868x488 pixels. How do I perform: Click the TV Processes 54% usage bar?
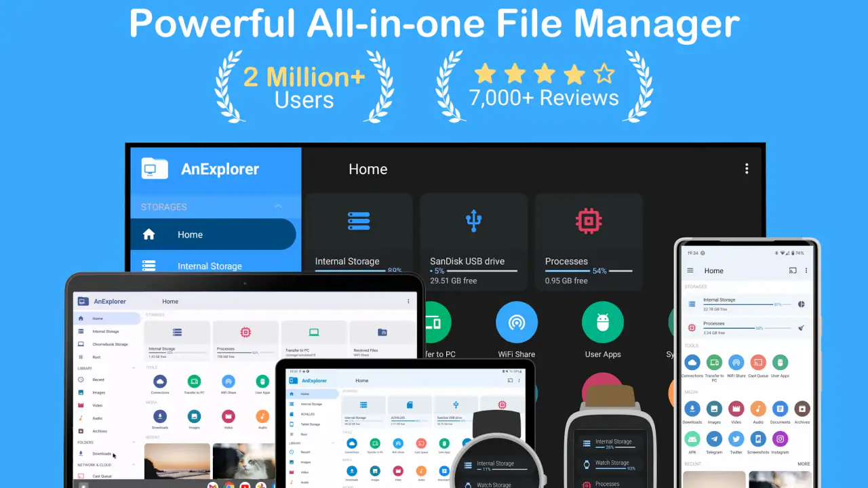click(x=589, y=271)
